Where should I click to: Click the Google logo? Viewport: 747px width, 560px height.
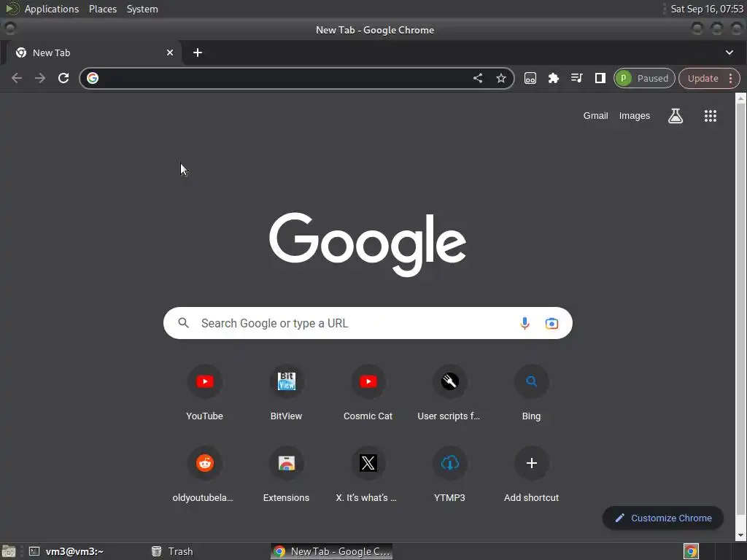pyautogui.click(x=368, y=244)
